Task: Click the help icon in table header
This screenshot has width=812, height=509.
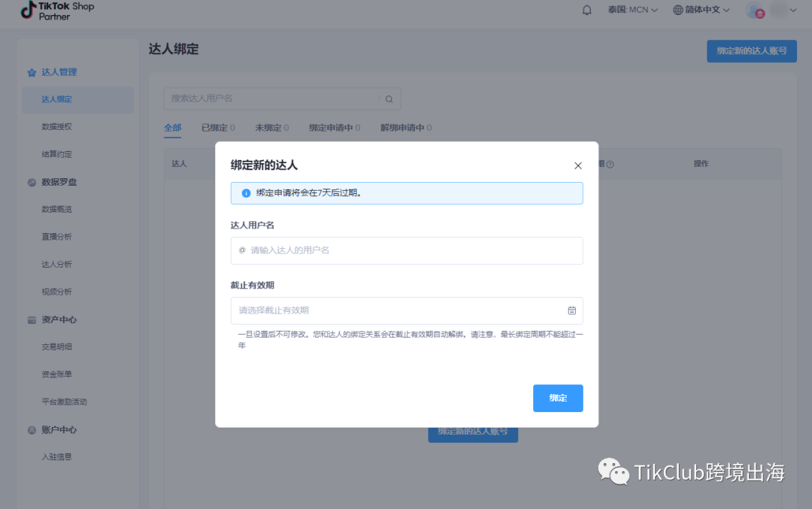Action: tap(610, 165)
